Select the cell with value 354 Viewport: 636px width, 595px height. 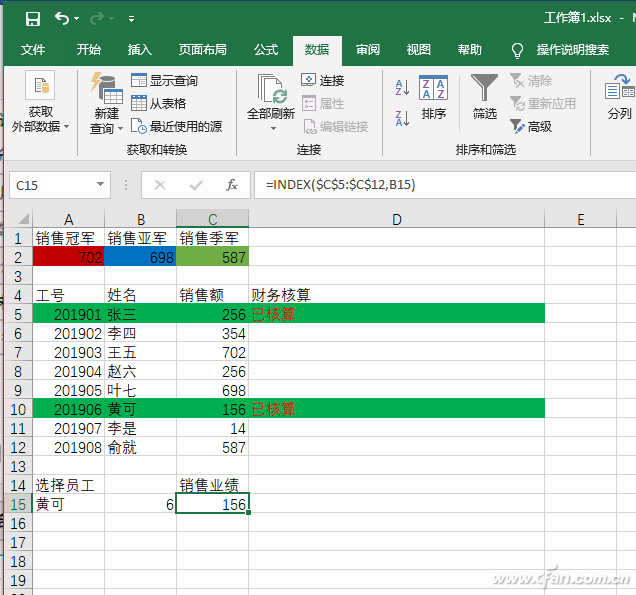tap(213, 333)
